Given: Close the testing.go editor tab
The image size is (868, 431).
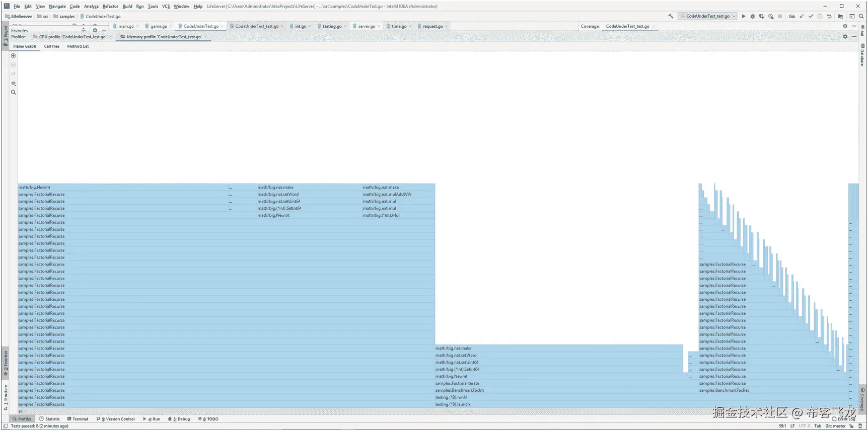Looking at the screenshot, I should (x=345, y=26).
